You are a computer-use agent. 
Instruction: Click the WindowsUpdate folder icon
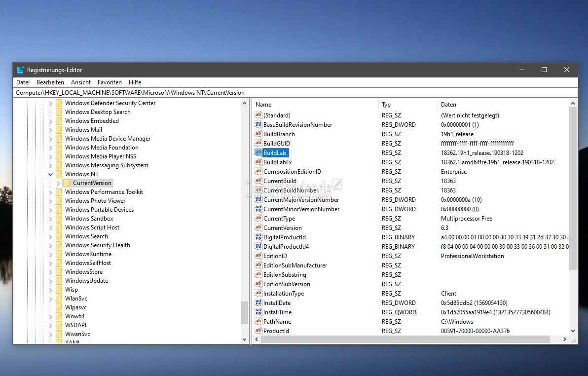[59, 281]
